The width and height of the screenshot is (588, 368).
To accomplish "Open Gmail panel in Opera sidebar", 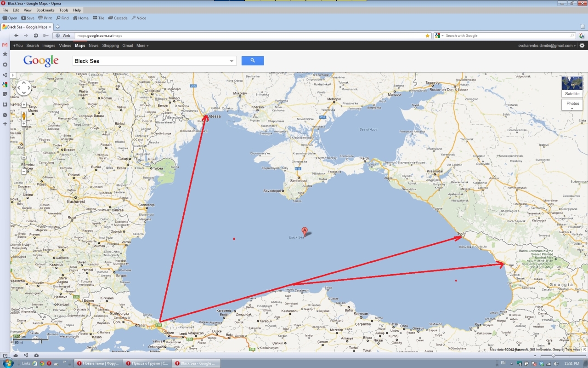I will pos(5,45).
